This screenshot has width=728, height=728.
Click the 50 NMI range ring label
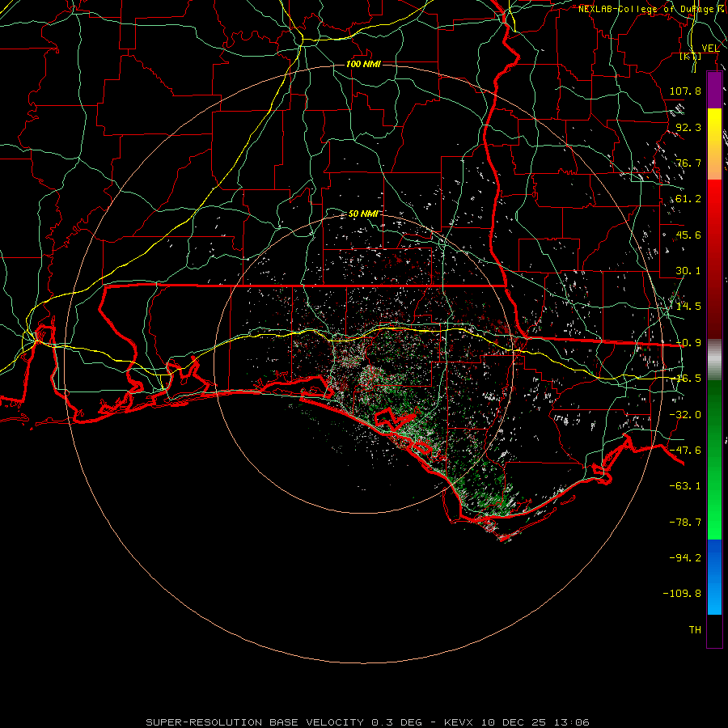pos(363,214)
